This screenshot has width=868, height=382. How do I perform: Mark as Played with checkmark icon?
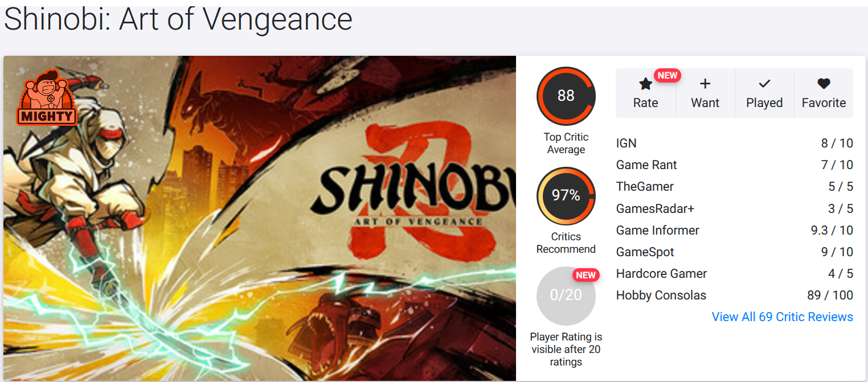click(764, 84)
